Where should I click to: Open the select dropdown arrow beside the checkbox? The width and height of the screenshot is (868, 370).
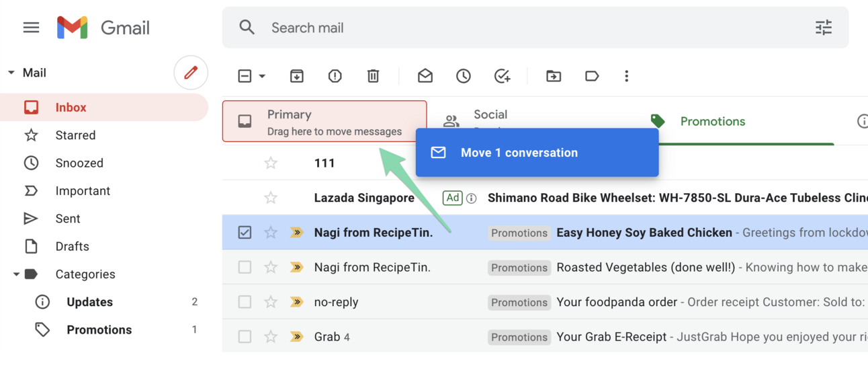point(262,76)
